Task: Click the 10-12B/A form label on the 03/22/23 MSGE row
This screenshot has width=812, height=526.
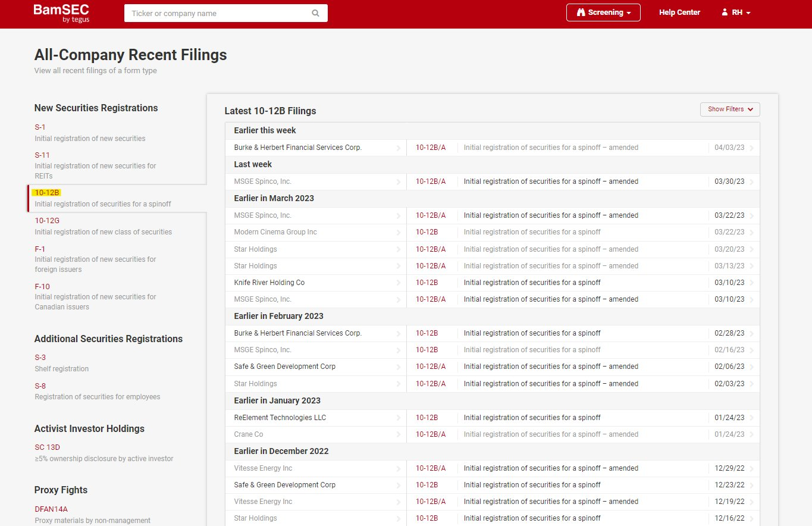Action: coord(431,215)
